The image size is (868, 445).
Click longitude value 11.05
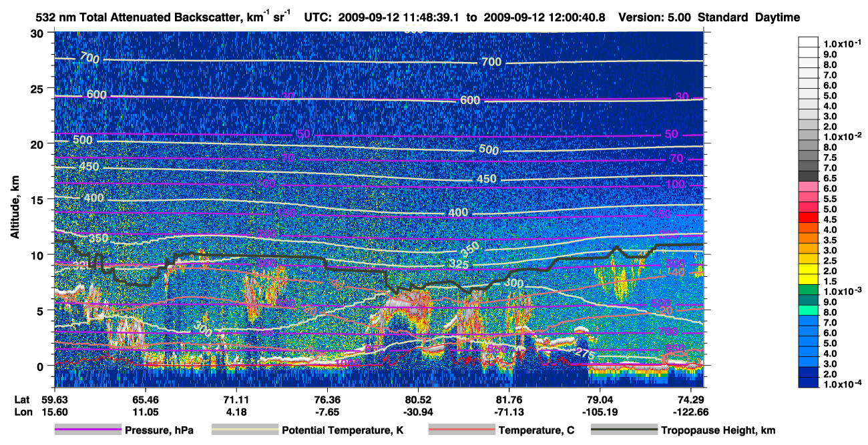coord(144,412)
